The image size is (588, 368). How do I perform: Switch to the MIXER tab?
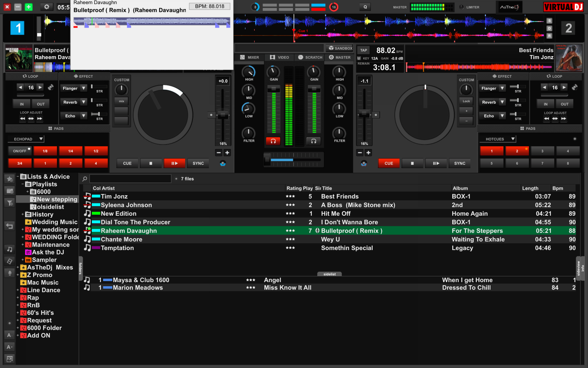[249, 58]
